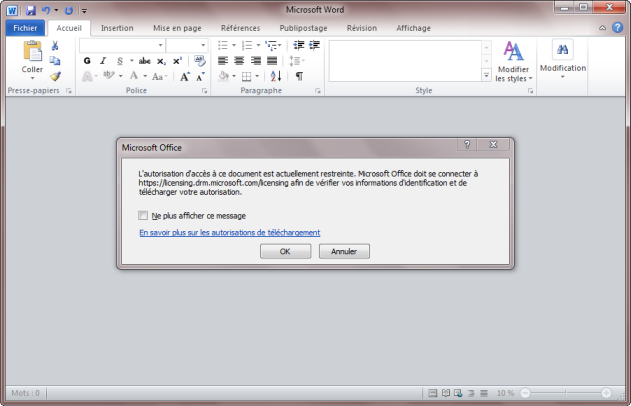Image resolution: width=631 pixels, height=406 pixels.
Task: Check 'Ne plus afficher ce message'
Action: 144,215
